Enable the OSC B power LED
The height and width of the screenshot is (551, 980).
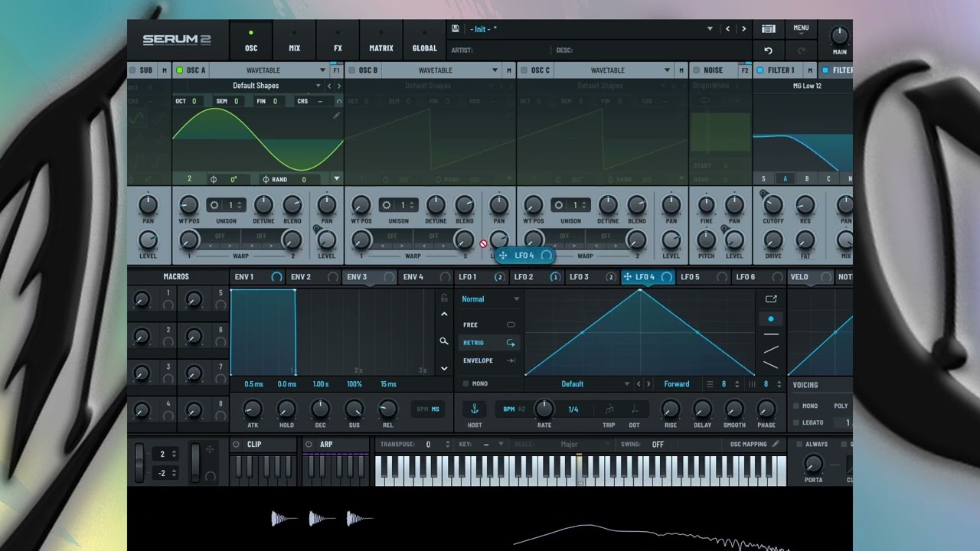tap(352, 70)
